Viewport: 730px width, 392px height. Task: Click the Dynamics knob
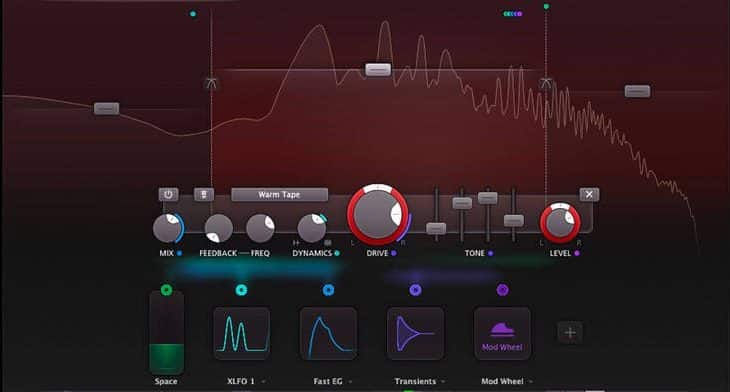coord(312,228)
